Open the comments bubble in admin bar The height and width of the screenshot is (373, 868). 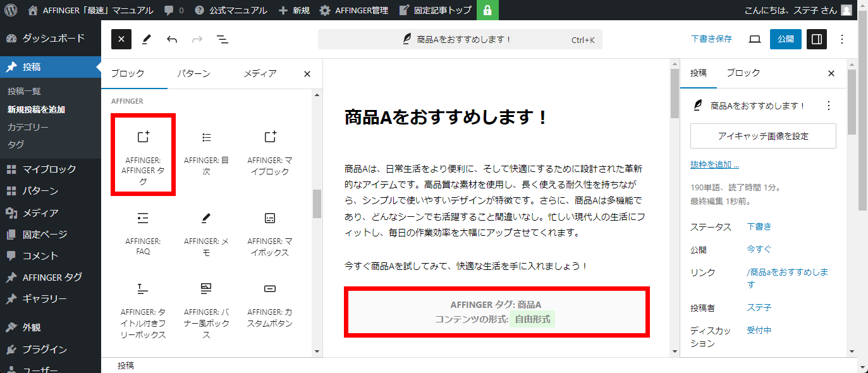(174, 10)
